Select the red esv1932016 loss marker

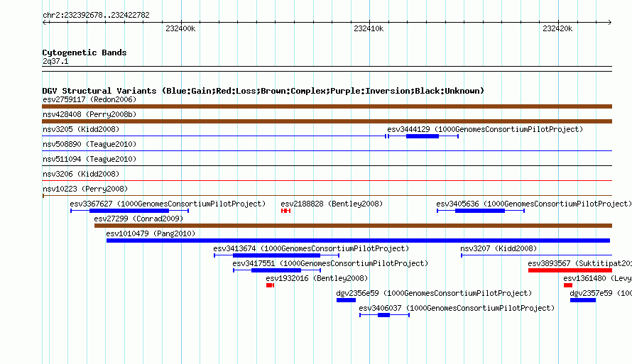(270, 285)
